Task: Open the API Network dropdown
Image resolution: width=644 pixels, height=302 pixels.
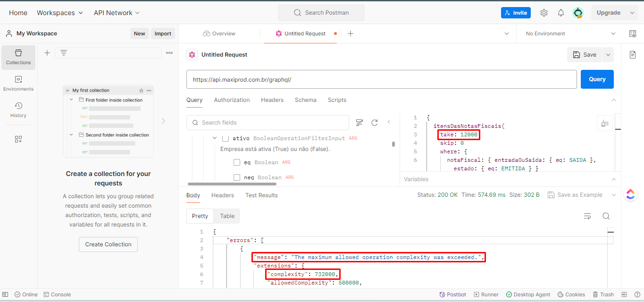Action: 117,13
